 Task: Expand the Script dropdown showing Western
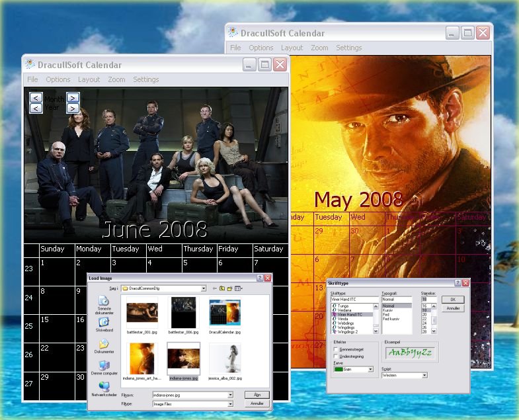(424, 375)
